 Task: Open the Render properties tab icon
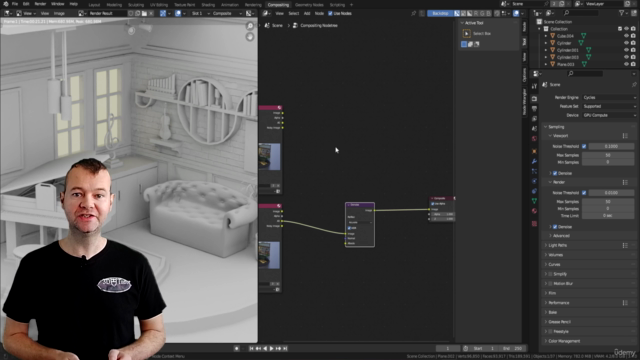(x=534, y=99)
